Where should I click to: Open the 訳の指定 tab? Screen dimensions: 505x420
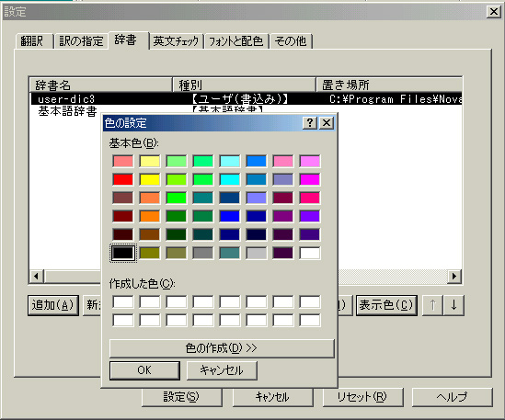pyautogui.click(x=81, y=41)
